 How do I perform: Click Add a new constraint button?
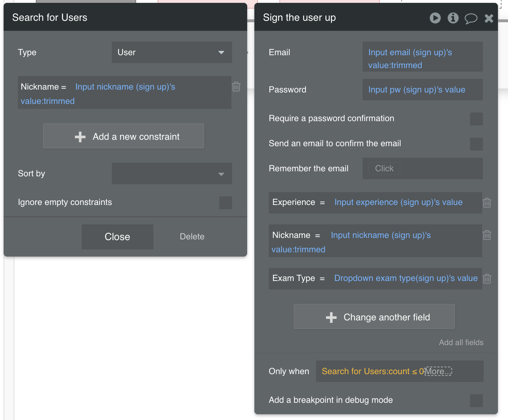[x=124, y=136]
